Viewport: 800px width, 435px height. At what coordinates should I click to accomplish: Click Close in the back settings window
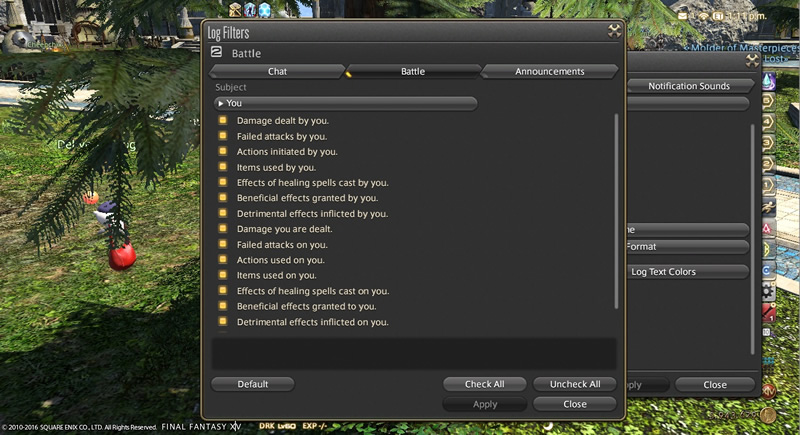tap(714, 385)
